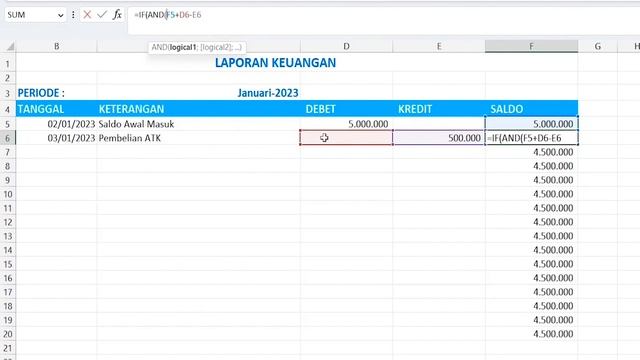This screenshot has height=360, width=640.
Task: Click the Name Box showing SUM
Action: point(31,15)
